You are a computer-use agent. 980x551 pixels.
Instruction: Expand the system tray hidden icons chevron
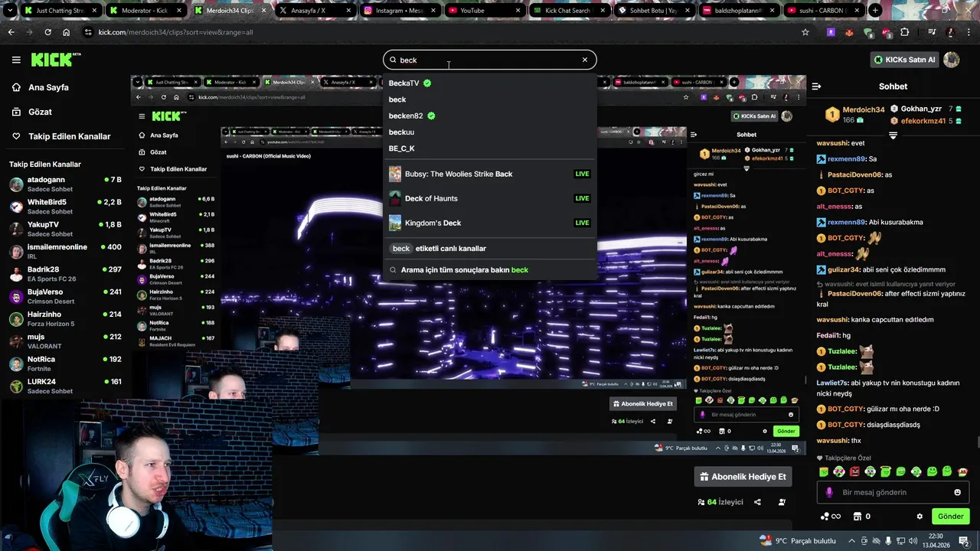point(851,541)
